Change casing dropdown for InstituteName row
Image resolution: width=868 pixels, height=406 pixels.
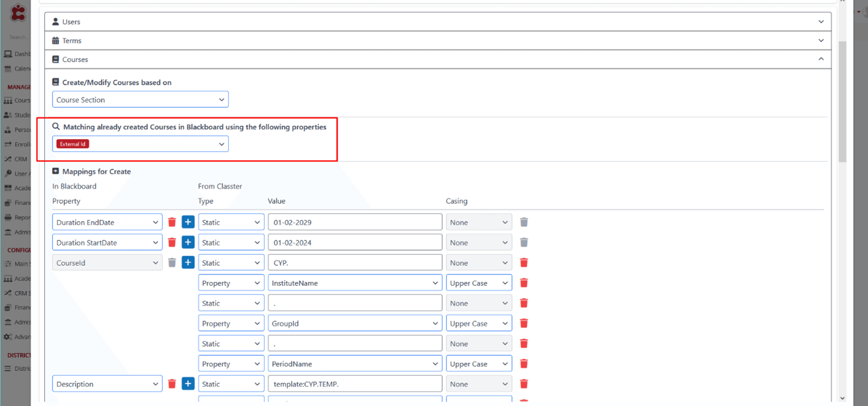(x=479, y=283)
